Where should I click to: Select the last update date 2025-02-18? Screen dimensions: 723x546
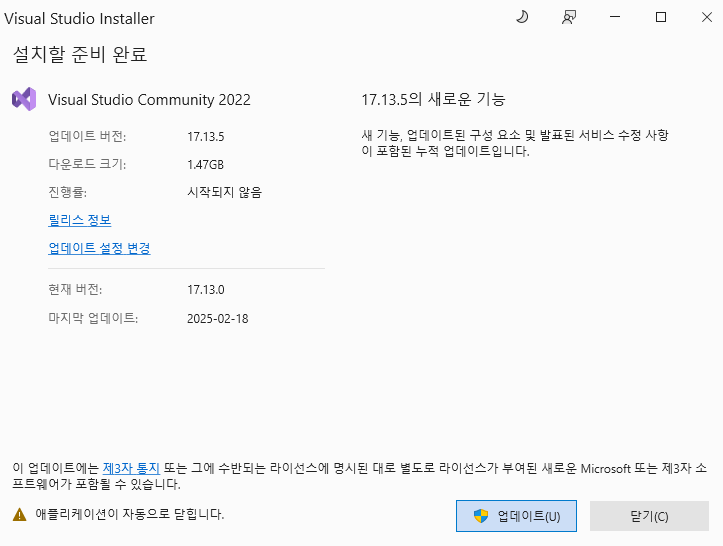click(218, 319)
